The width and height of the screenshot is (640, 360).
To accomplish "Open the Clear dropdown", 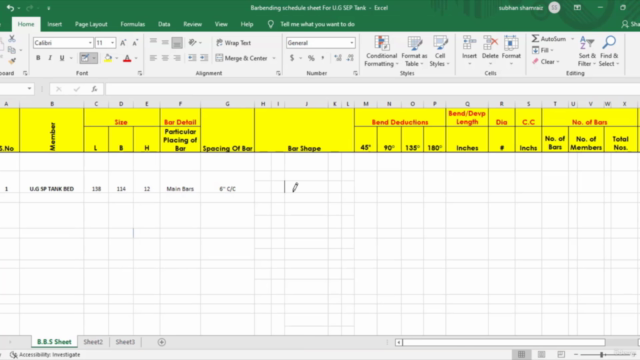I will (546, 62).
